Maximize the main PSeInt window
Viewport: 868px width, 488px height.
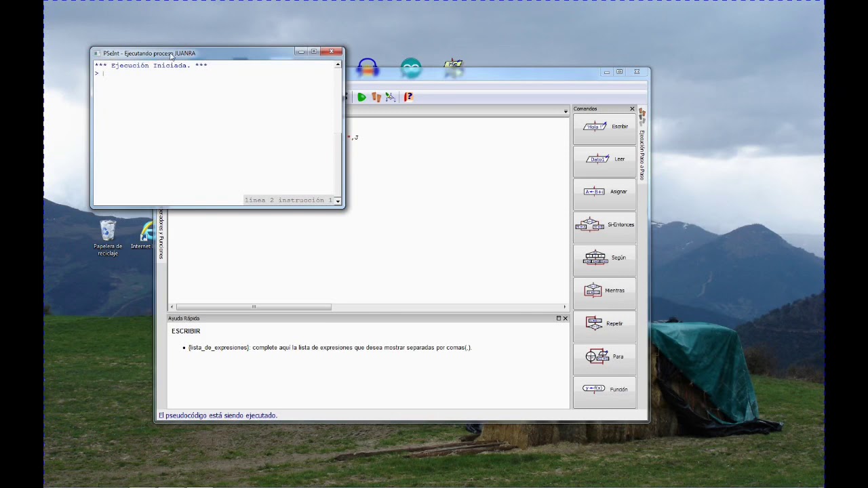tap(620, 72)
